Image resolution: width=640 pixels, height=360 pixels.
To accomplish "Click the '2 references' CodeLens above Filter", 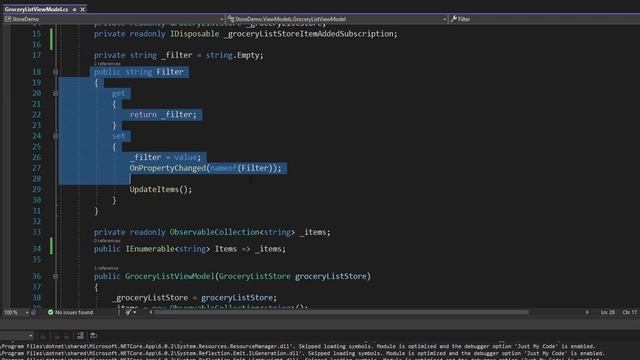I will pos(107,64).
